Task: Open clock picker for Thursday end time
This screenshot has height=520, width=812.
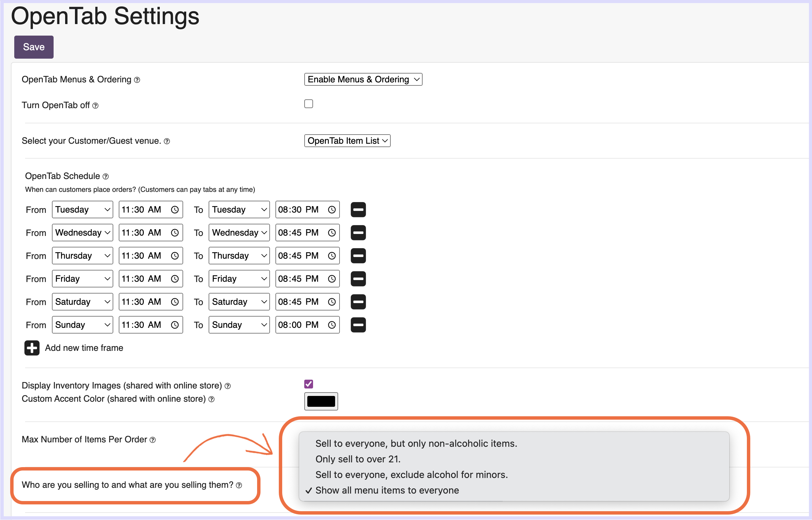Action: pos(332,256)
